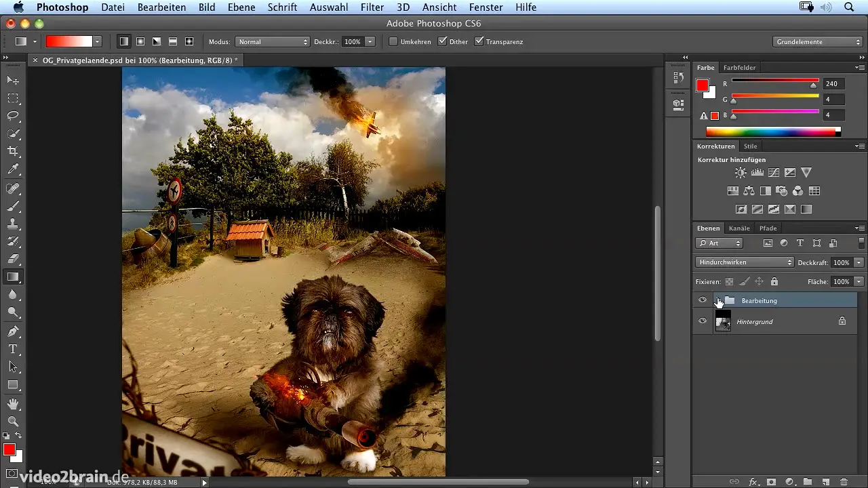Select the Quick Selection tool
Image resolution: width=868 pixels, height=488 pixels.
click(x=13, y=134)
